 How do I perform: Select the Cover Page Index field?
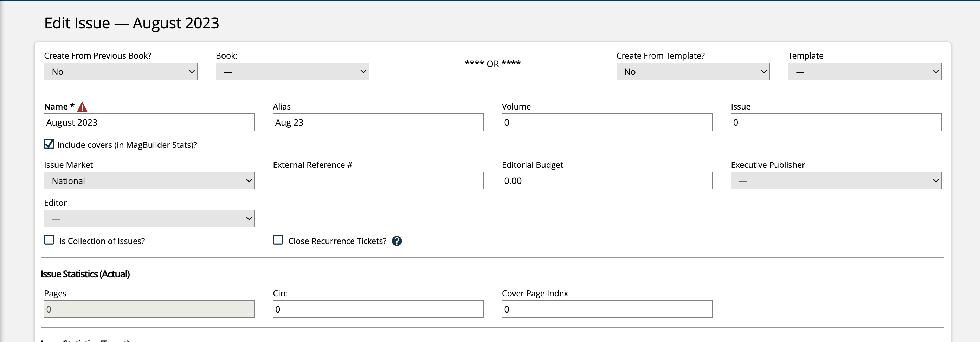pos(606,309)
